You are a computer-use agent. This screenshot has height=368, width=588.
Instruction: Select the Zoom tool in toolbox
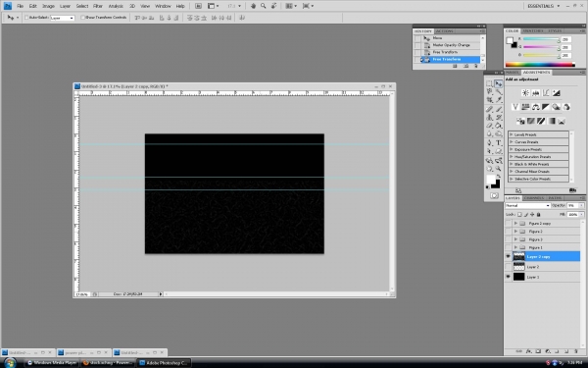click(x=499, y=169)
